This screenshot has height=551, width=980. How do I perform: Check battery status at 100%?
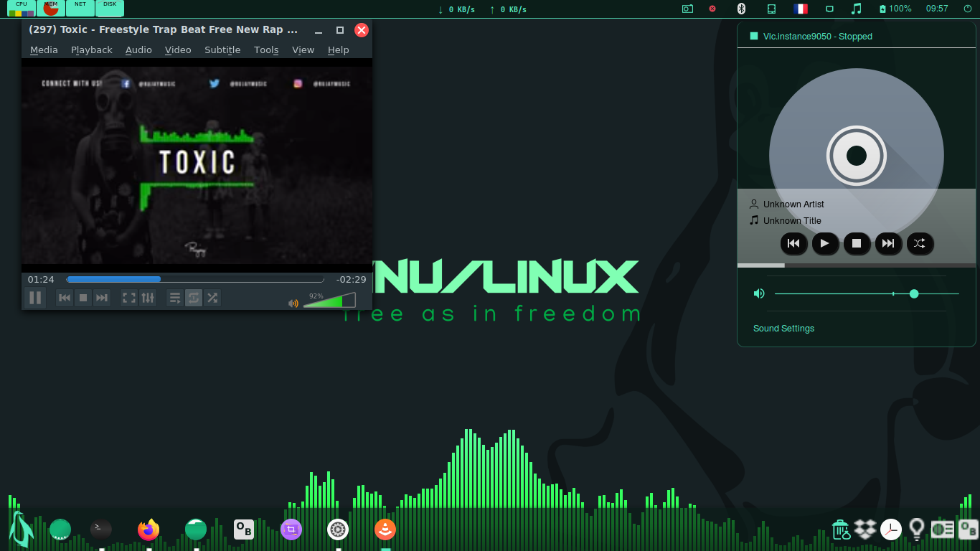point(895,9)
